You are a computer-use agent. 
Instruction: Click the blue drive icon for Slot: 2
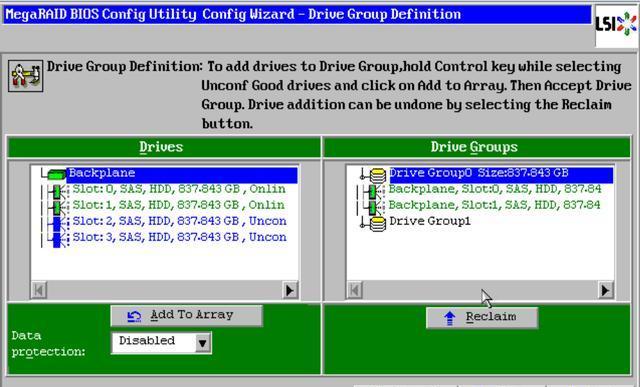tap(57, 223)
